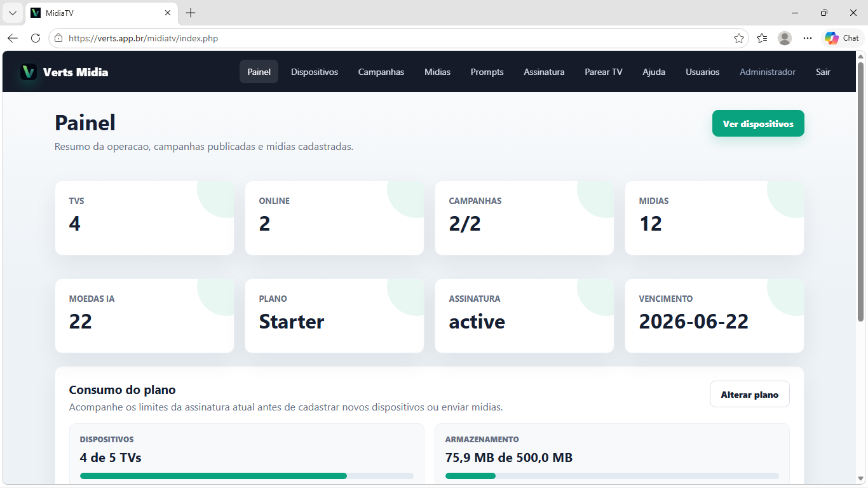Open the Assinatura menu item

(x=544, y=72)
